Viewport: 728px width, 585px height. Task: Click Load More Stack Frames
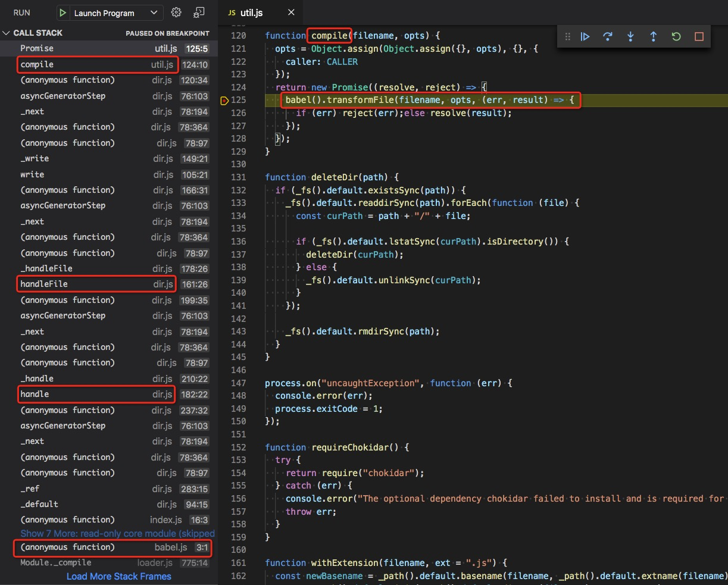pos(118,576)
